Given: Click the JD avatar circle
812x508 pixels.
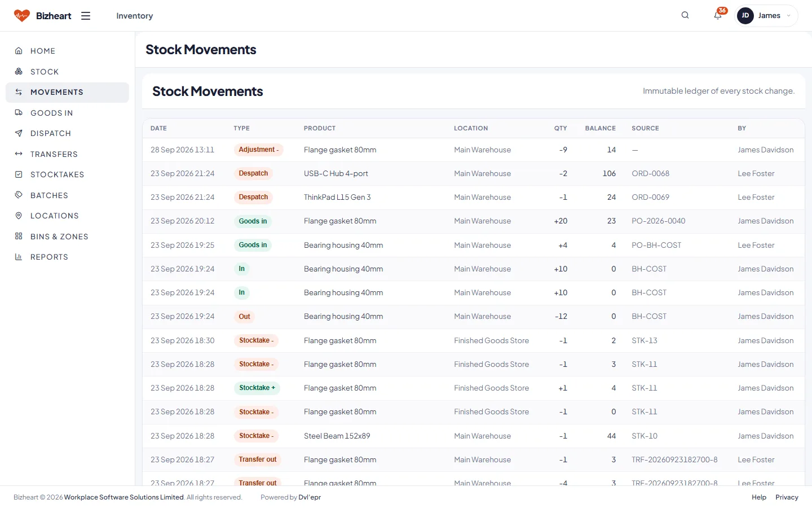Looking at the screenshot, I should [x=745, y=16].
